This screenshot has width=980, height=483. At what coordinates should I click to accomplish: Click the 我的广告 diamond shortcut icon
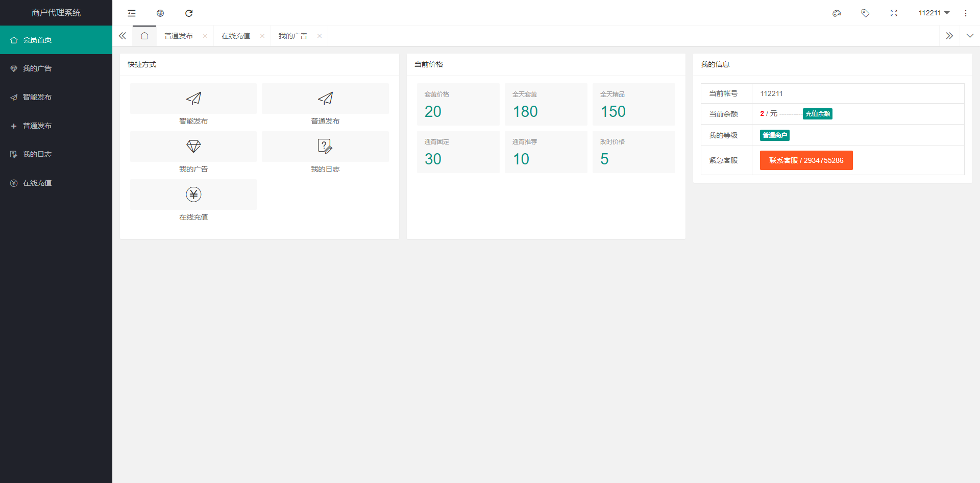click(193, 147)
